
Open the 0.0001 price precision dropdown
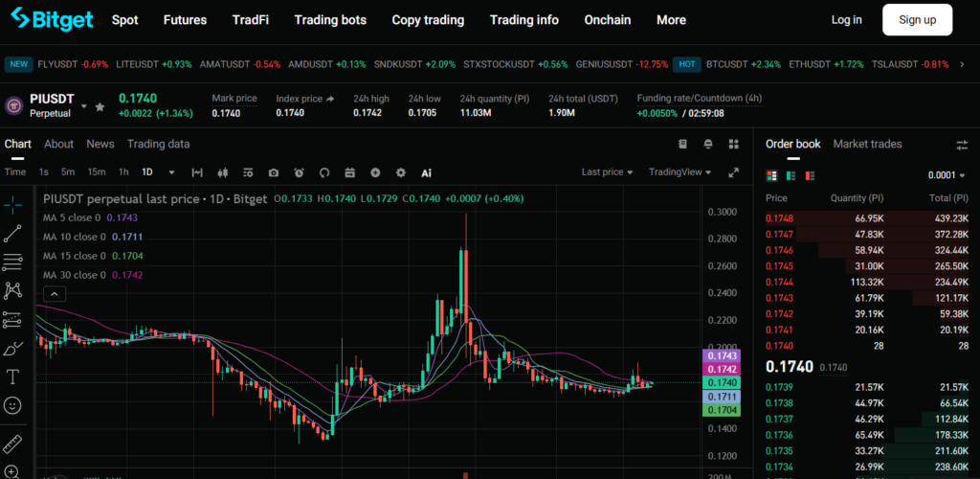point(947,176)
